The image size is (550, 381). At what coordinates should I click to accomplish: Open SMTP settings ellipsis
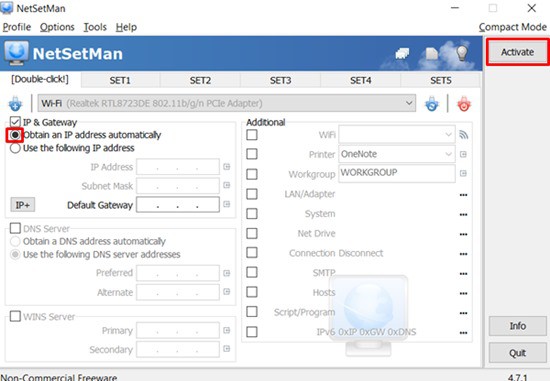[463, 273]
